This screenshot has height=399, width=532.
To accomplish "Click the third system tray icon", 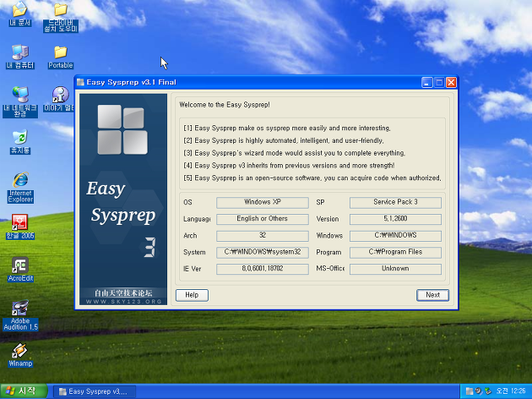I will 488,391.
